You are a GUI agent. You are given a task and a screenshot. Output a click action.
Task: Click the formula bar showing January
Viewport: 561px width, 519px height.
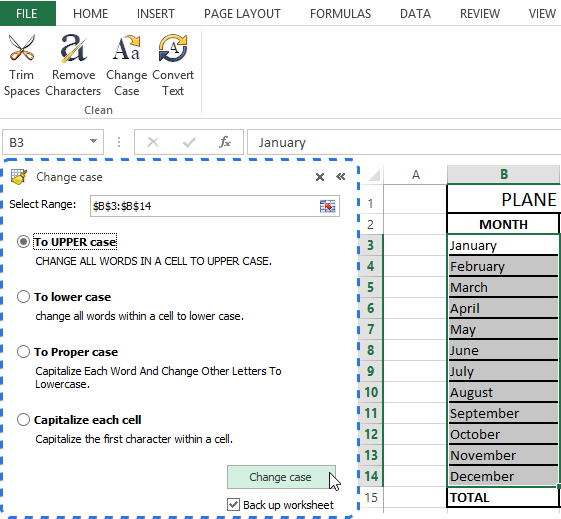[404, 142]
